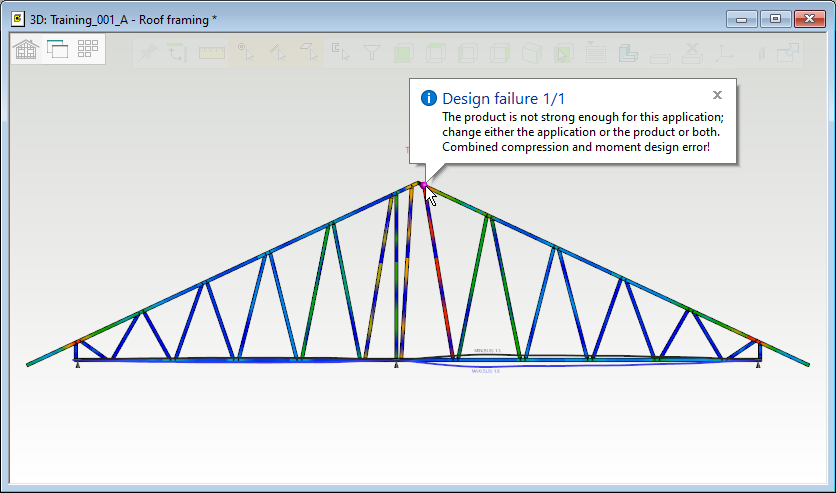Minimize the Roof framing 3D window
Screen dimensions: 836x493
pos(741,18)
